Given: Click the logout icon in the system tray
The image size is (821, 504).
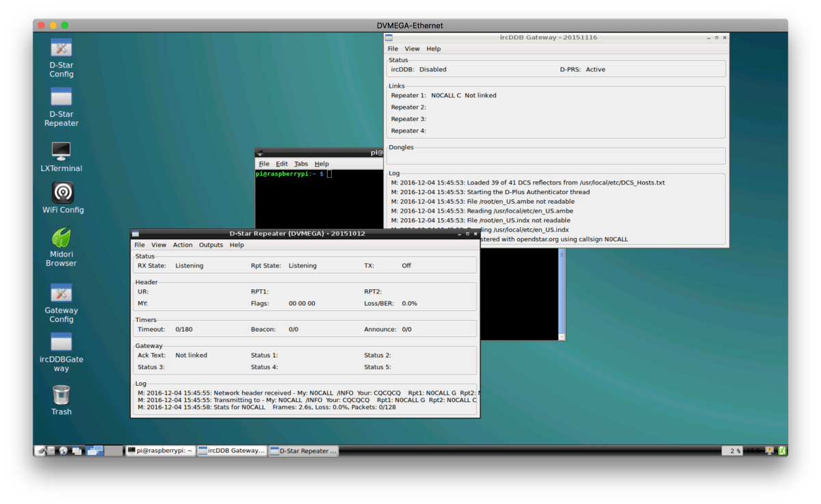Looking at the screenshot, I should 782,450.
